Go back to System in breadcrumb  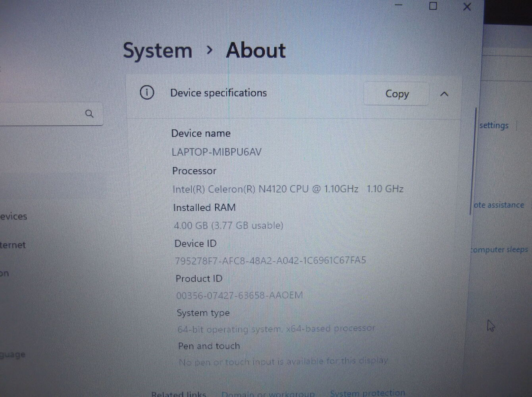point(158,51)
